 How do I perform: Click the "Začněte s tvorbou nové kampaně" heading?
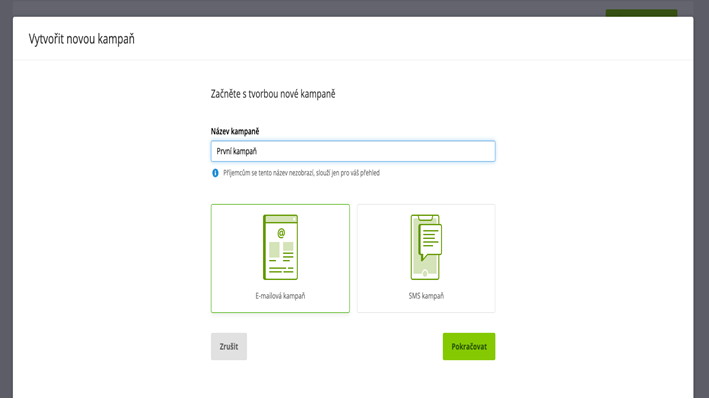coord(273,94)
